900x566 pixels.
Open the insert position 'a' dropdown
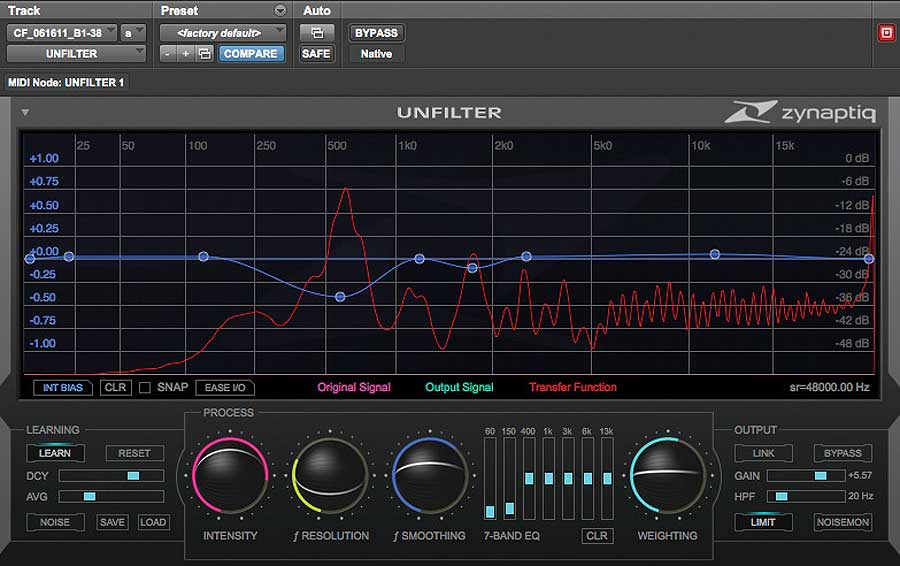point(133,33)
